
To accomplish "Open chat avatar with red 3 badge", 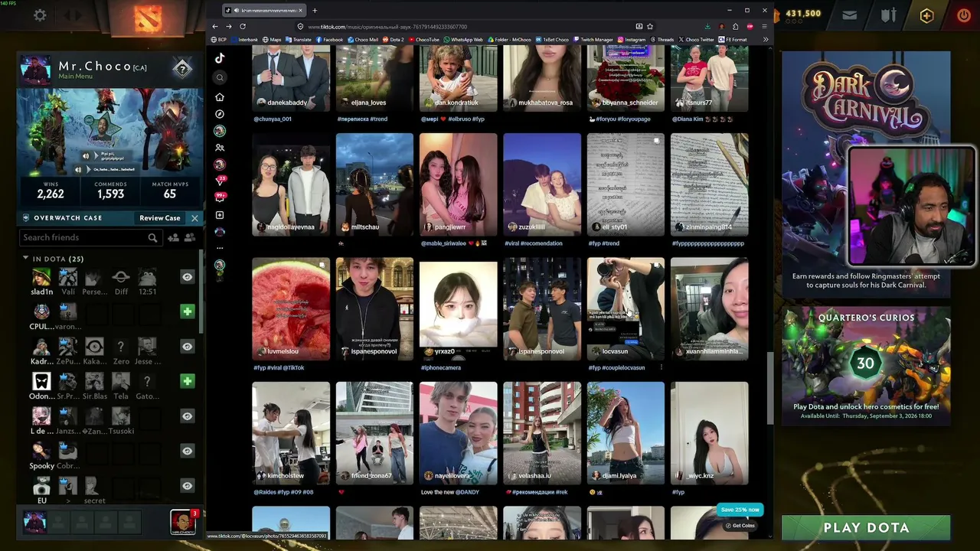I will (x=182, y=522).
